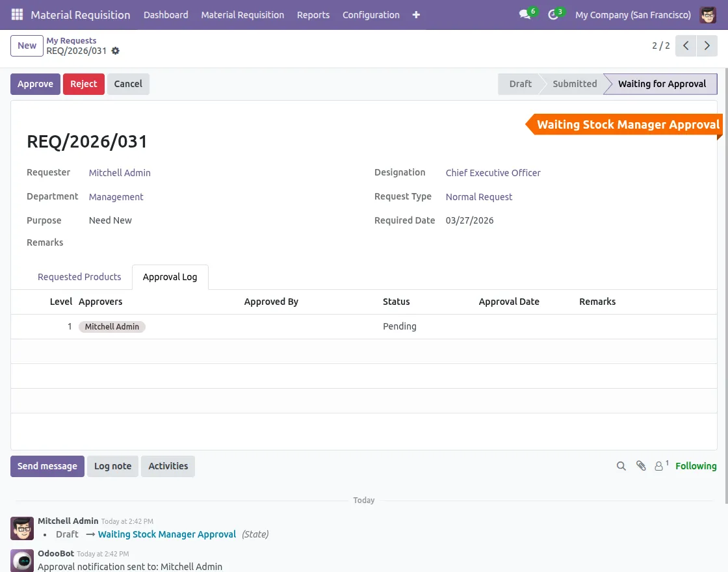The width and height of the screenshot is (728, 572).
Task: Attach a file using the paperclip icon
Action: click(641, 466)
